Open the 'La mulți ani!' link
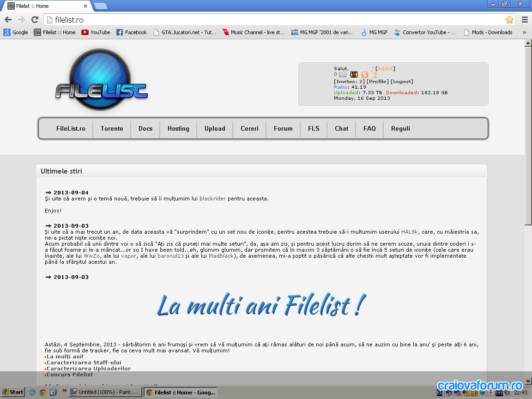532x399 pixels. (x=65, y=357)
